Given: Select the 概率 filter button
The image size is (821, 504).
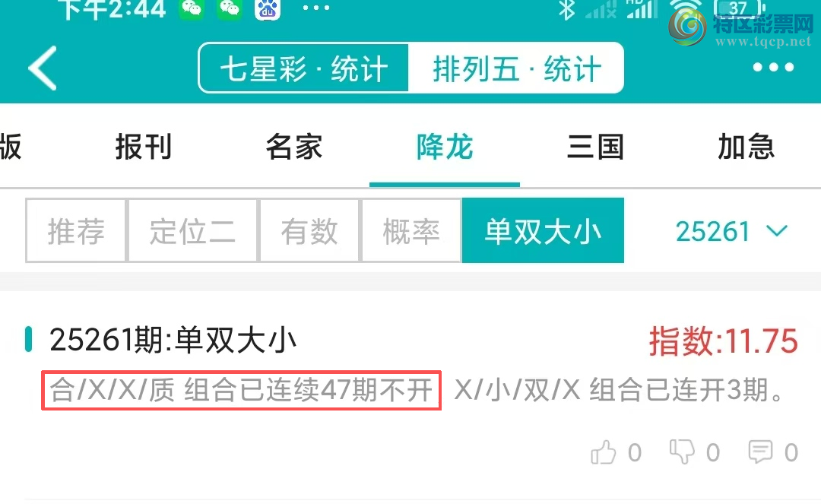Looking at the screenshot, I should click(x=411, y=230).
